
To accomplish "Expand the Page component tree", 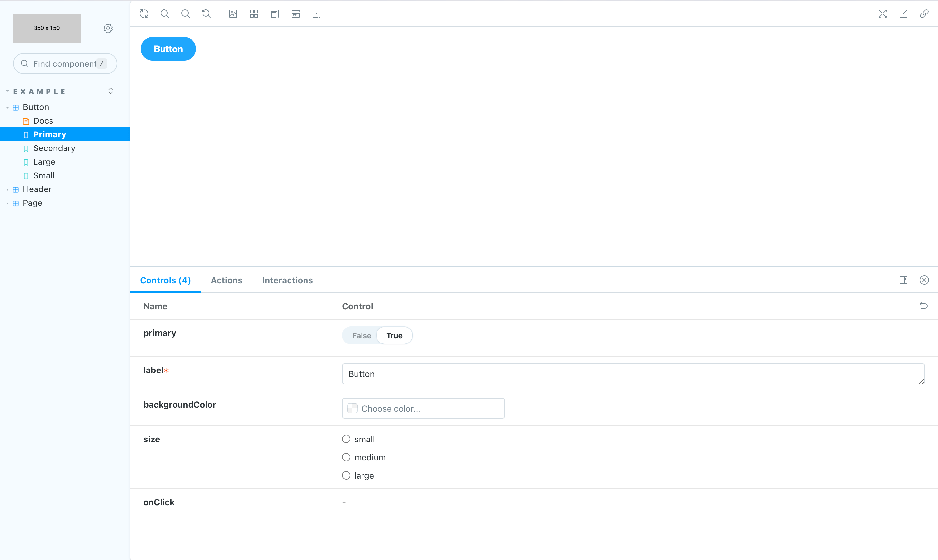I will pyautogui.click(x=7, y=203).
